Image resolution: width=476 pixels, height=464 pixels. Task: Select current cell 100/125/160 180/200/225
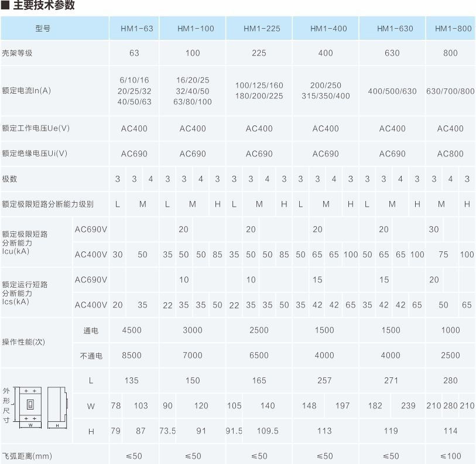pos(259,91)
